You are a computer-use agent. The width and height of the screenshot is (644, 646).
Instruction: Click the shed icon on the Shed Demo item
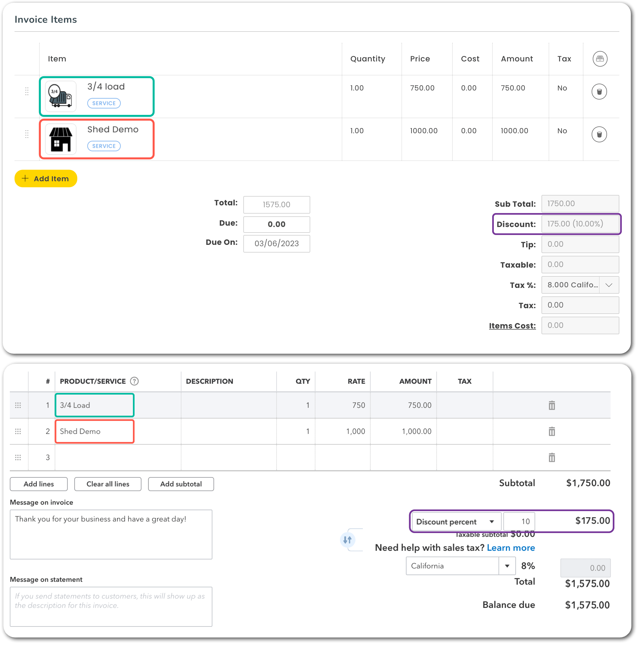click(x=60, y=139)
